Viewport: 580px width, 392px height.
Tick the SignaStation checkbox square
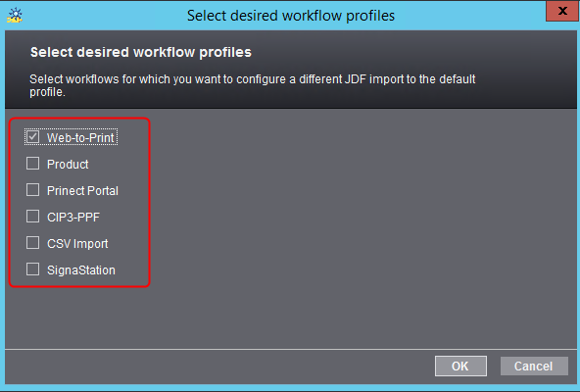[33, 269]
